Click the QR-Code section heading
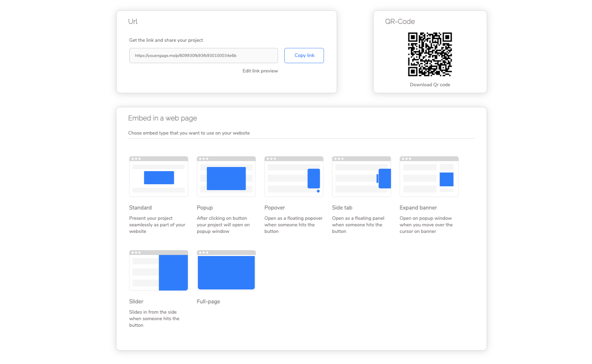The image size is (592, 364). coord(400,21)
